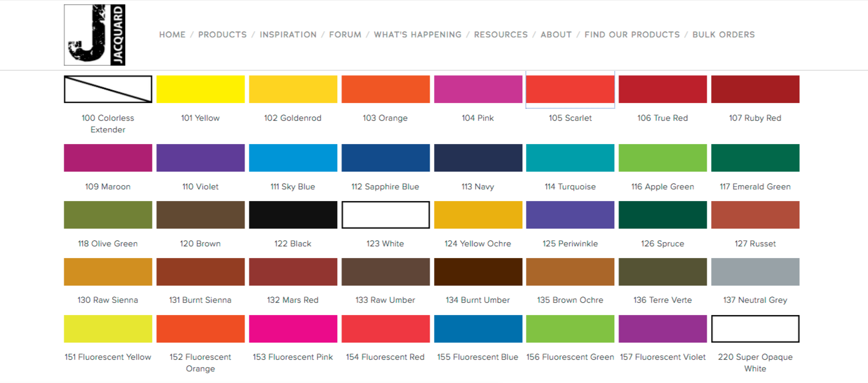868x383 pixels.
Task: Navigate to What's Happening
Action: click(x=417, y=35)
